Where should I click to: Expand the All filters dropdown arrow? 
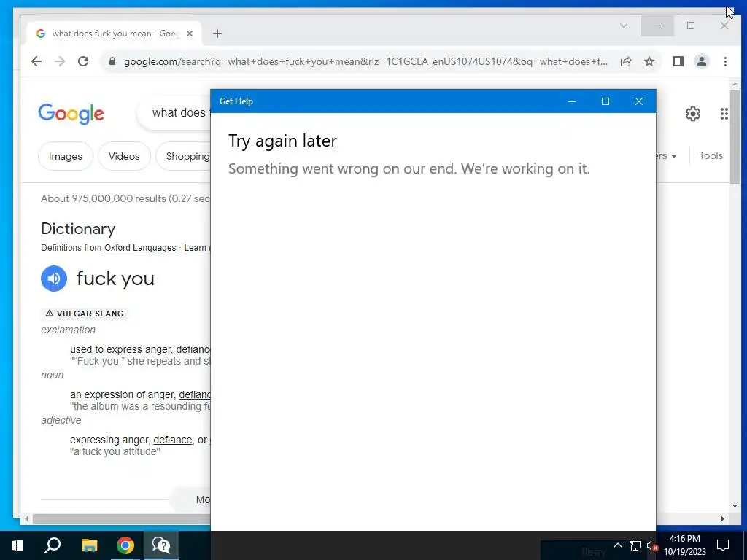pos(673,156)
